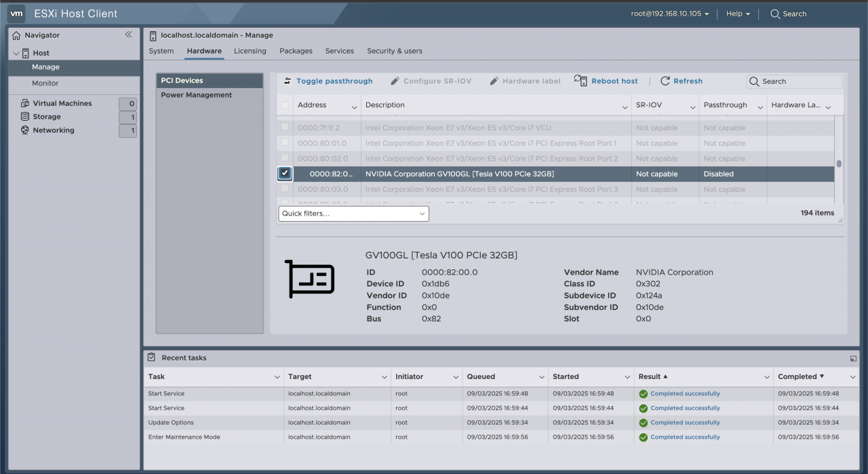The image size is (868, 474).
Task: Select Manage under Host in navigator
Action: pos(74,67)
